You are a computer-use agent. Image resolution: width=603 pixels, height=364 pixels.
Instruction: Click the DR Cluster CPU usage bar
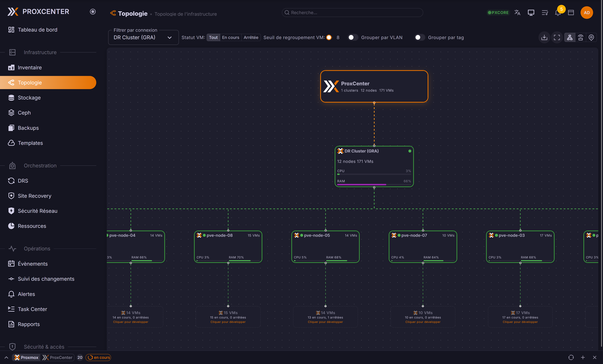pos(374,174)
